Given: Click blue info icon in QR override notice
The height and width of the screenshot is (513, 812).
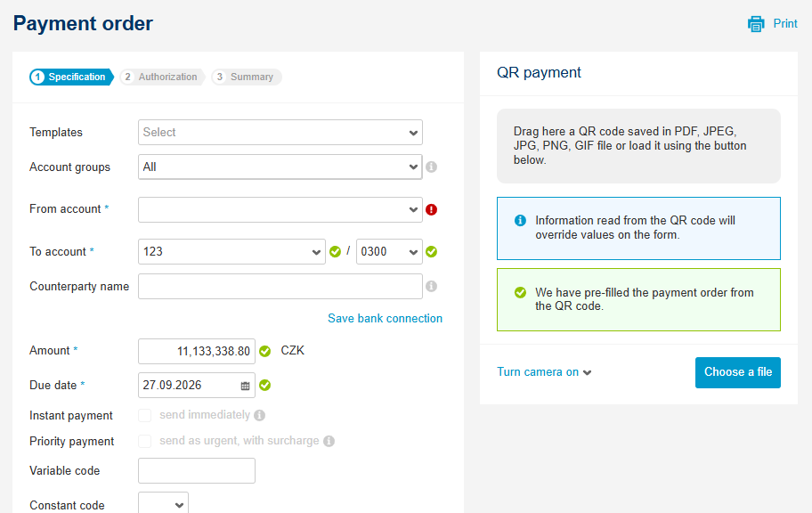Looking at the screenshot, I should (x=520, y=221).
